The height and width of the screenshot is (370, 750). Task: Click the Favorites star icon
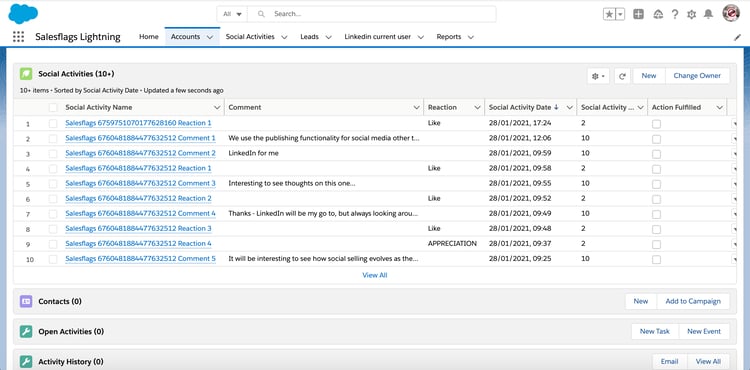pos(609,14)
